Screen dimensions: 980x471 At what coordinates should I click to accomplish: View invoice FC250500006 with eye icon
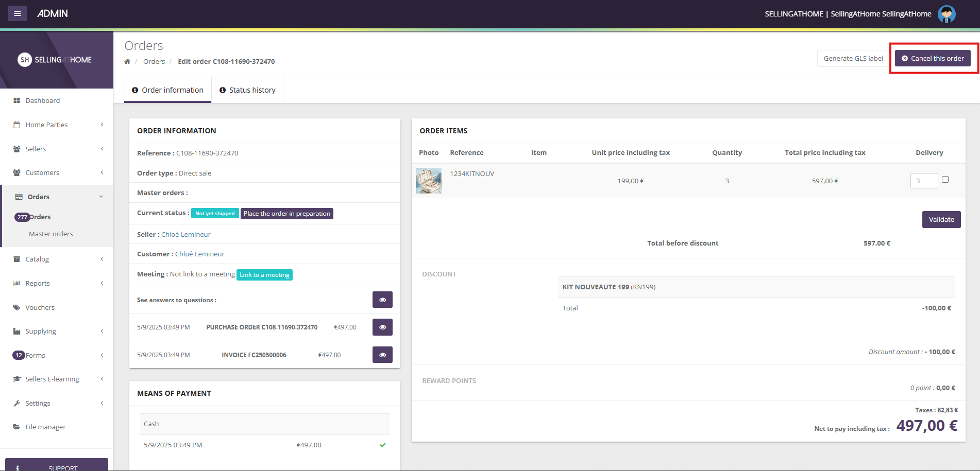382,355
